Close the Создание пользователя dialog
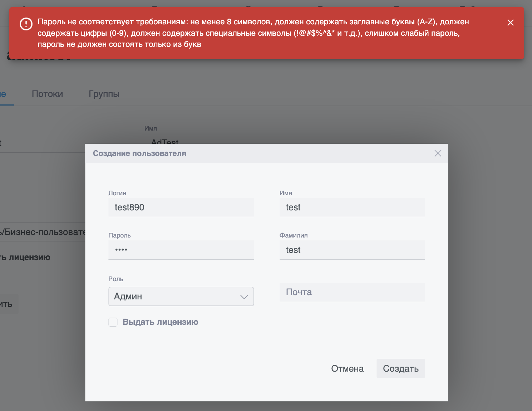The image size is (532, 411). pyautogui.click(x=438, y=153)
